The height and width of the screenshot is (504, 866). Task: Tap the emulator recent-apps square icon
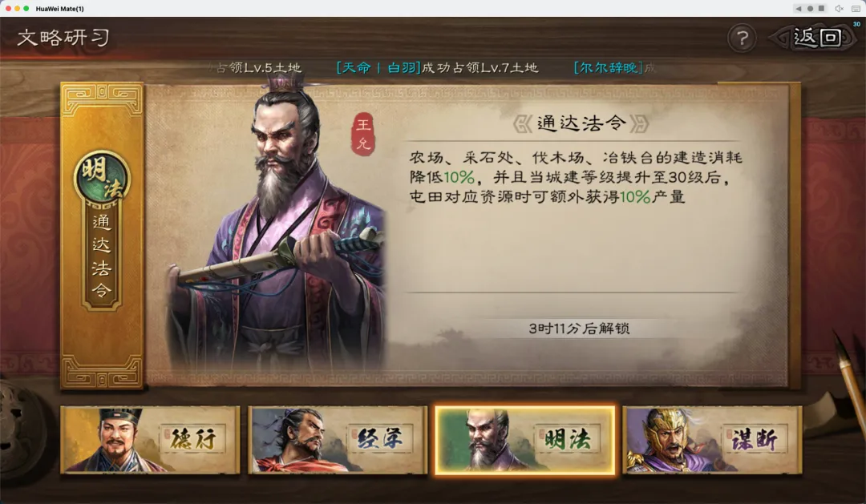821,8
